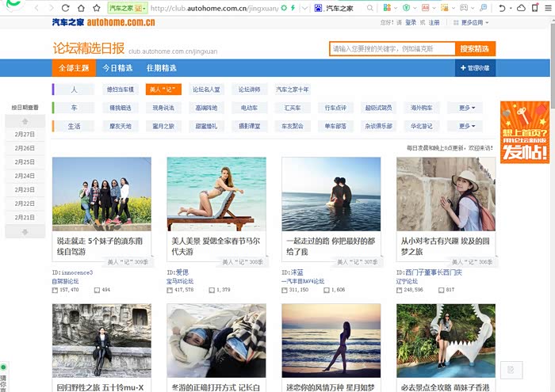Viewport: 555px width, 392px height.
Task: Click the mobile device icon in toolbar
Action: pyautogui.click(x=535, y=8)
